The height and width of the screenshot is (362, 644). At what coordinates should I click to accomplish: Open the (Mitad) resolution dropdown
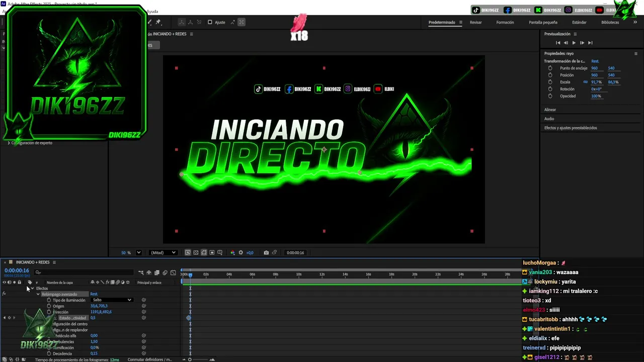point(164,252)
